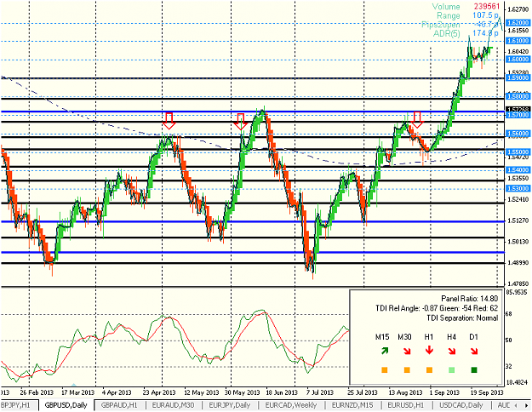The height and width of the screenshot is (412, 532).
Task: Click the TDI Rel Angle readout line
Action: (437, 308)
